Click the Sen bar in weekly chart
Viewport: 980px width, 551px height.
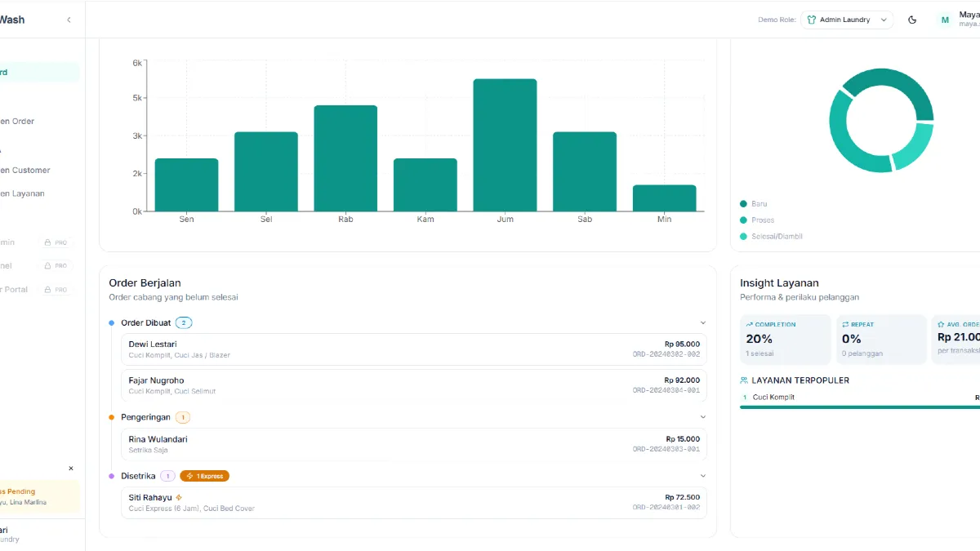(x=186, y=185)
